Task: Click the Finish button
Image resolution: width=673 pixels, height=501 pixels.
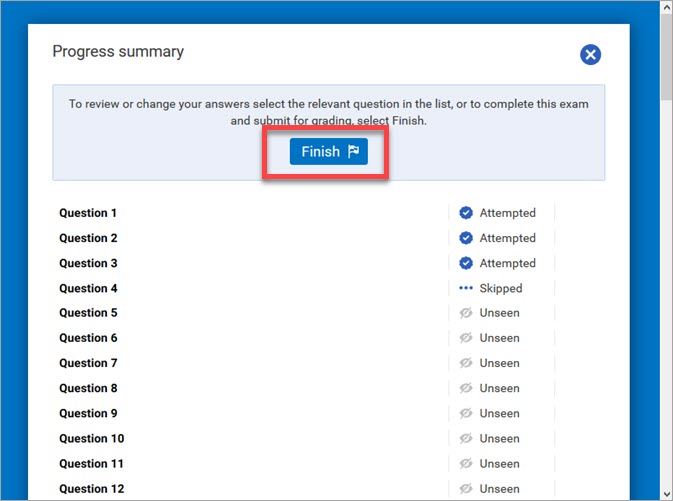Action: (329, 152)
